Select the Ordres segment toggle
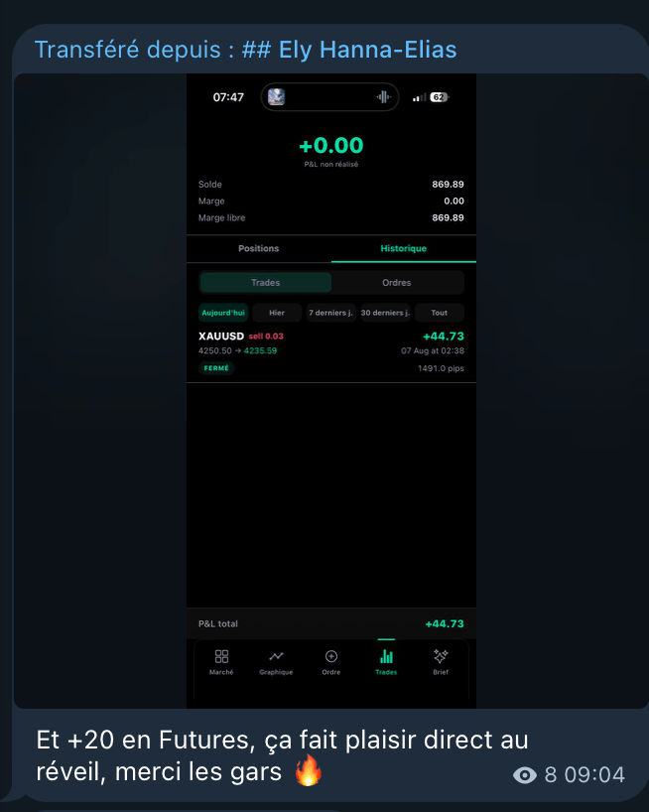The width and height of the screenshot is (649, 812). [x=397, y=283]
